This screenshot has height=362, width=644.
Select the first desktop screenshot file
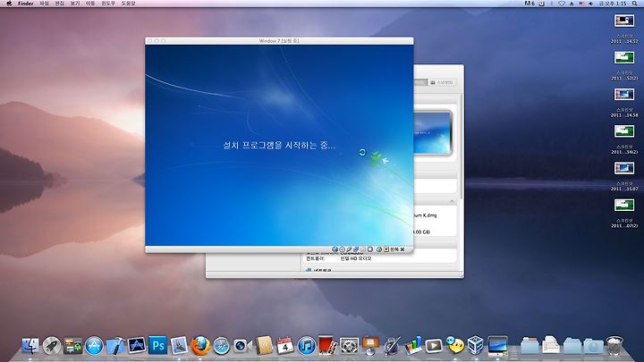click(624, 21)
